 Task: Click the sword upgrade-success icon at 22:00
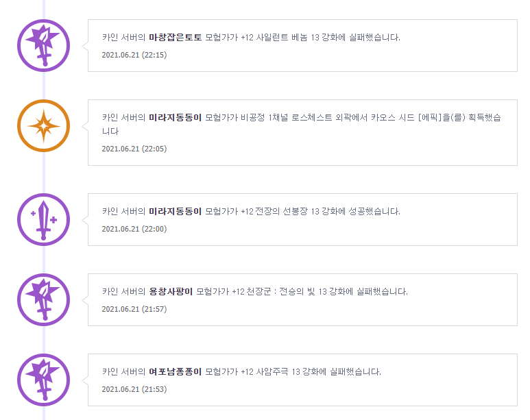(x=44, y=220)
